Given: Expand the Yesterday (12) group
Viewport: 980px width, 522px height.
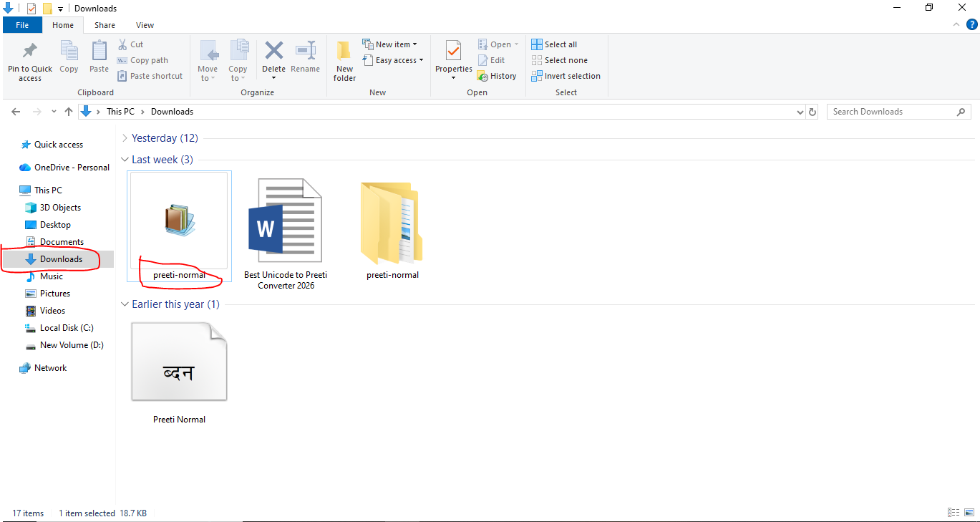Looking at the screenshot, I should click(x=125, y=138).
